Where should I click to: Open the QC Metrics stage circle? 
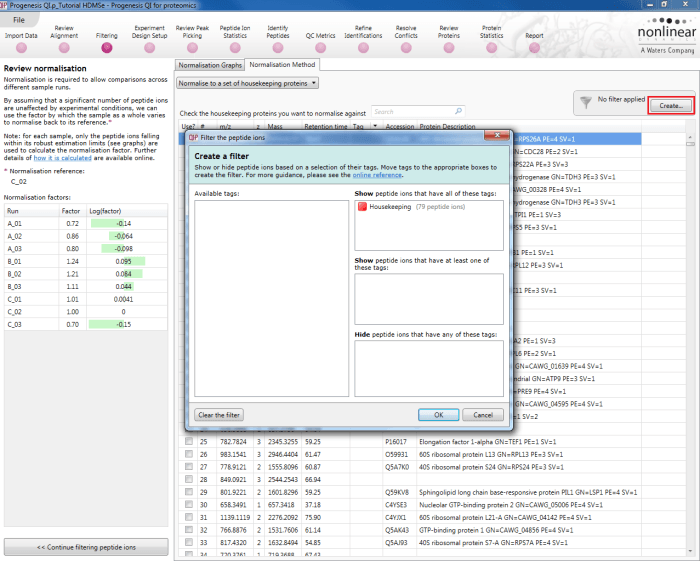[321, 48]
